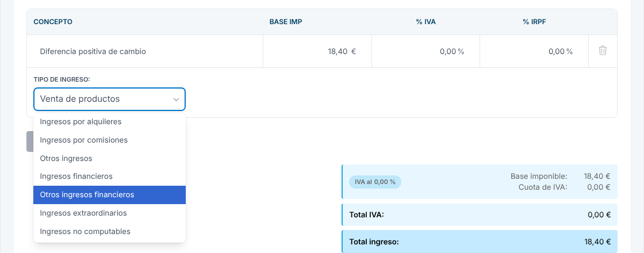
Task: Click the Total IVA label
Action: pyautogui.click(x=366, y=214)
